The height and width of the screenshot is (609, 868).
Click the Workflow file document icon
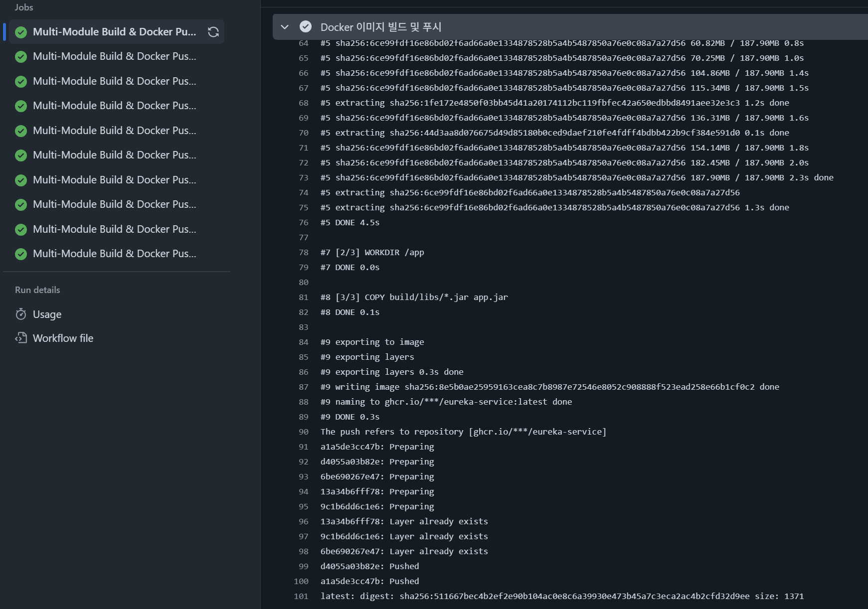click(x=21, y=338)
